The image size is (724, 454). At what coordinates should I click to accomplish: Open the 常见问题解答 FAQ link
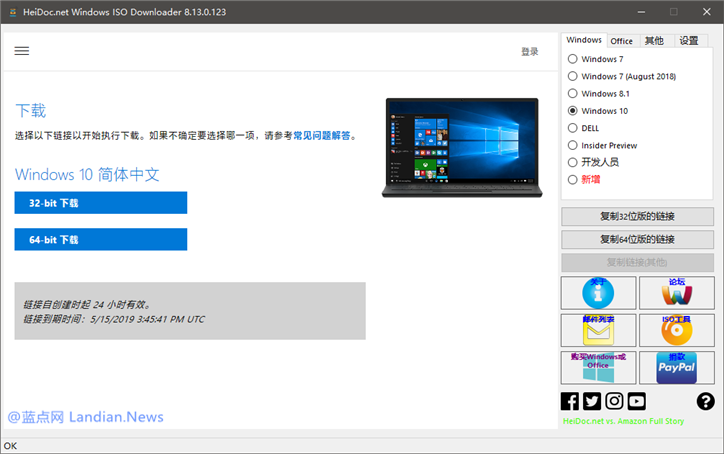(x=322, y=135)
